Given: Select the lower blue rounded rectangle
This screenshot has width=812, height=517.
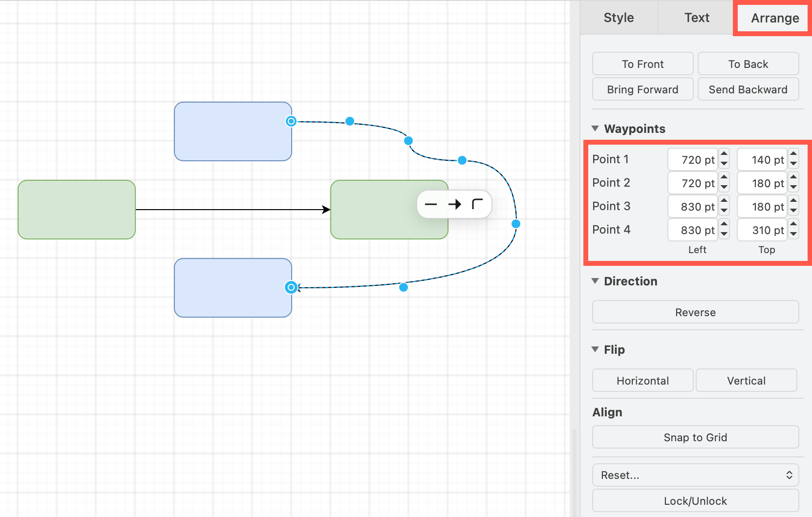Looking at the screenshot, I should (233, 288).
